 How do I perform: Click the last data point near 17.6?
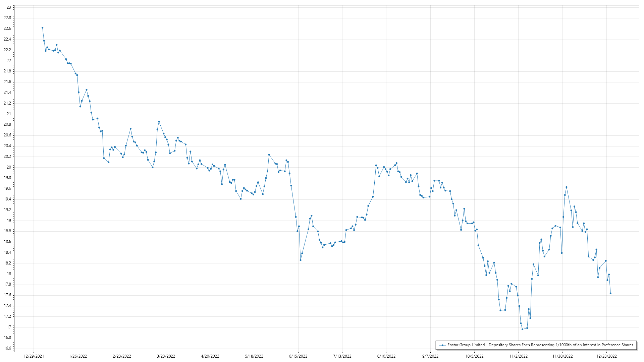click(x=610, y=294)
